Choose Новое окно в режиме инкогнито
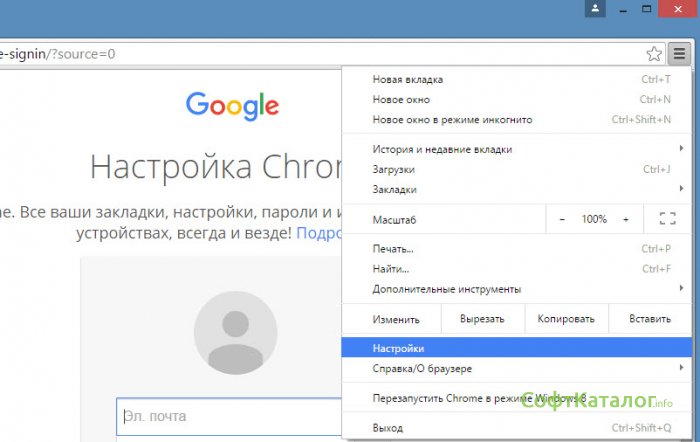The image size is (700, 442). point(452,119)
